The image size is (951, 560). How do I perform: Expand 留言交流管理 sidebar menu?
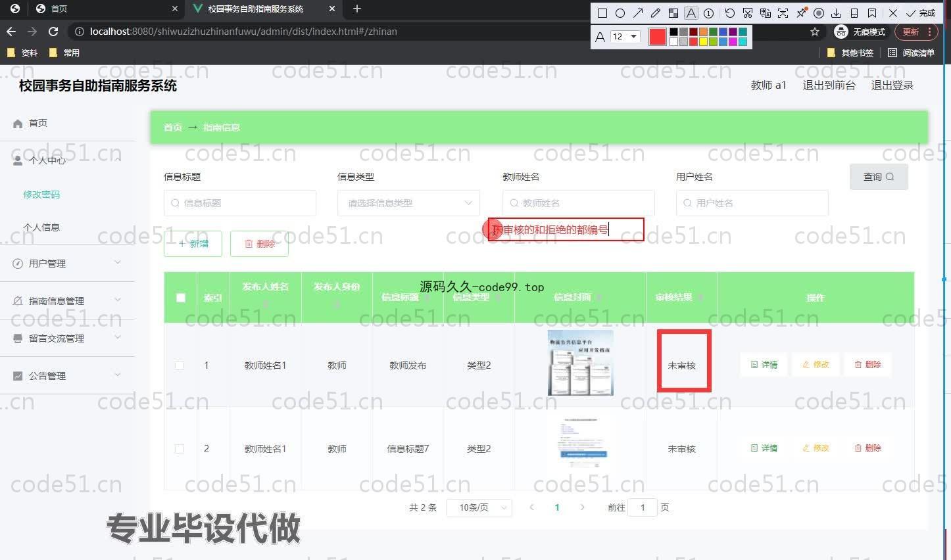coord(67,338)
